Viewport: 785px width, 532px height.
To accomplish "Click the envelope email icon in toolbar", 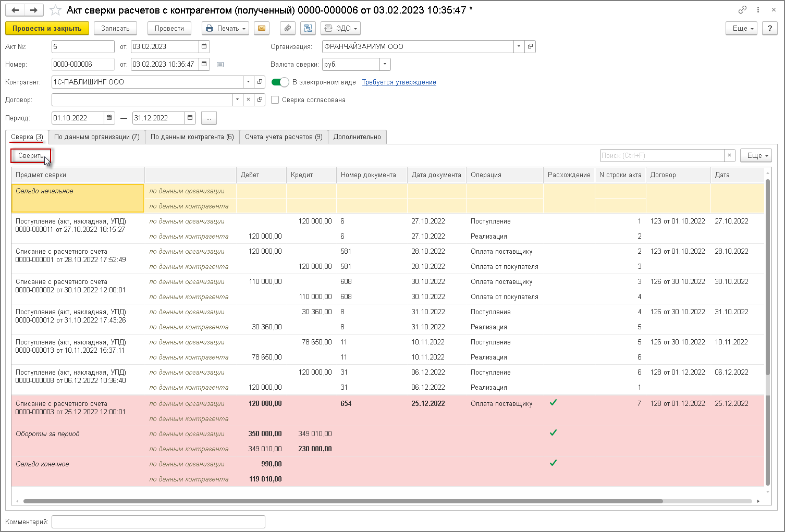I will (261, 28).
